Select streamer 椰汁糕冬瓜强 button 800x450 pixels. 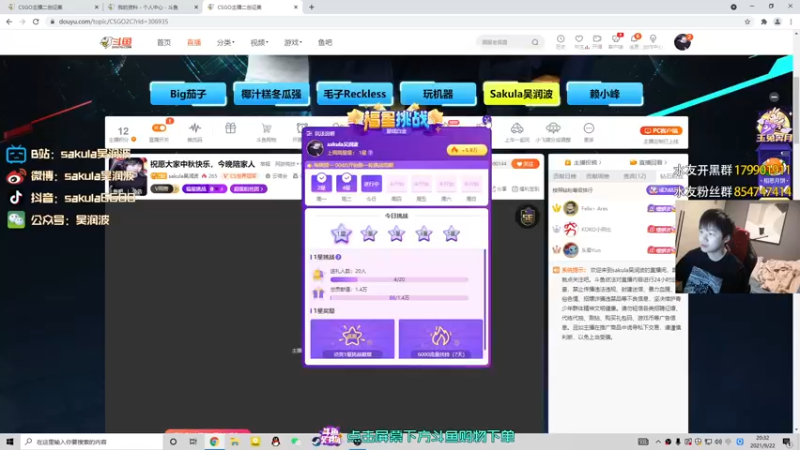[271, 94]
